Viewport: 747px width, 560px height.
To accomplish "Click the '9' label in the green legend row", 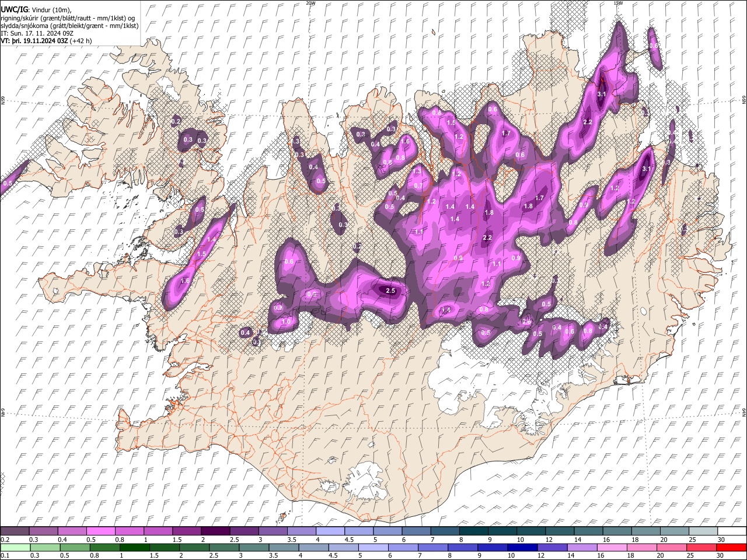I will coord(479,555).
